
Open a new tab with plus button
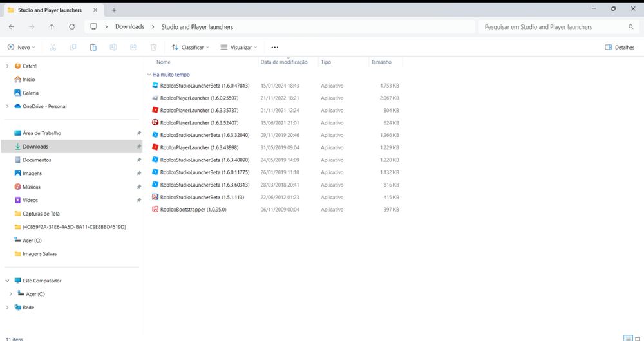(114, 10)
